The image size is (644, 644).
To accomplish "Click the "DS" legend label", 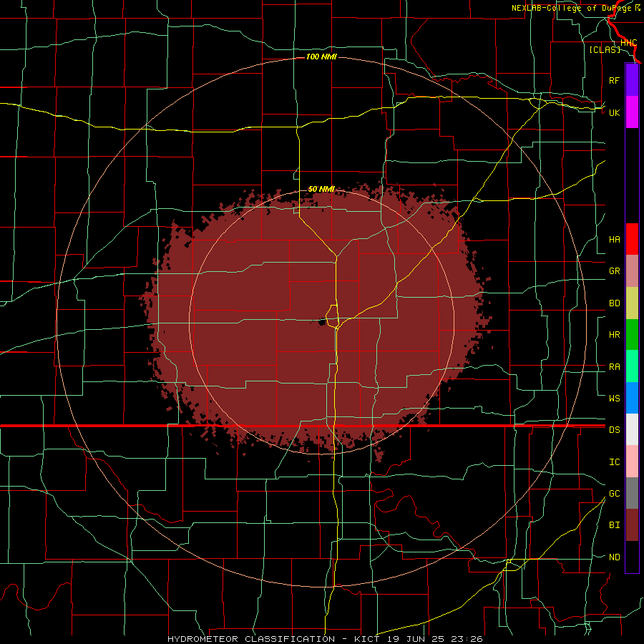I will click(x=614, y=430).
